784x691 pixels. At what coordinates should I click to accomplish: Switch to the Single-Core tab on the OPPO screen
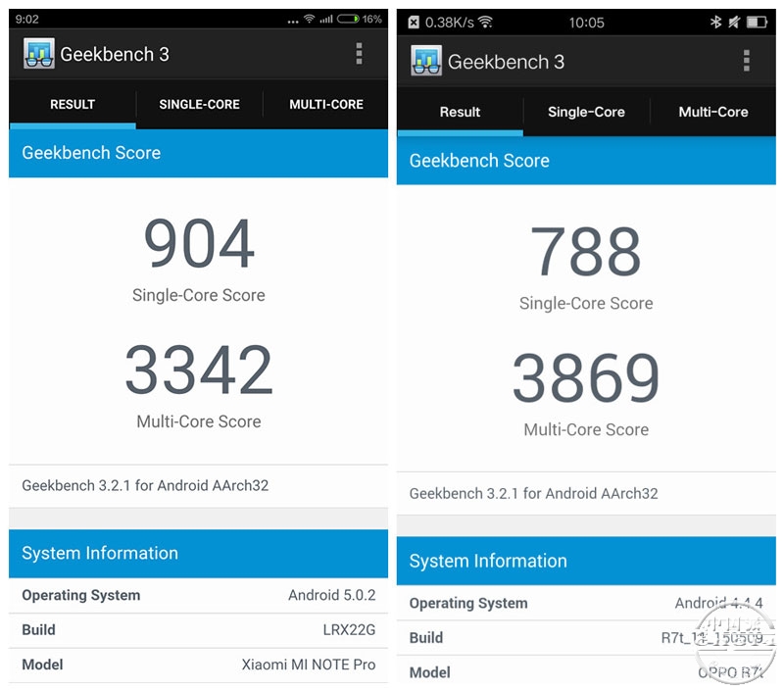pyautogui.click(x=586, y=112)
